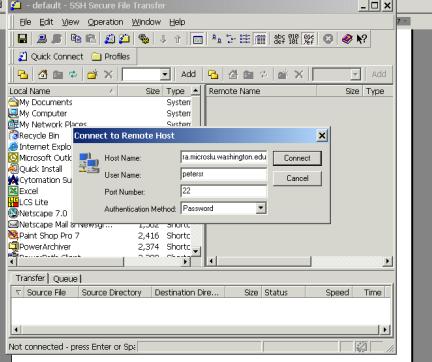The width and height of the screenshot is (432, 362).
Task: Open the local path combo box dropdown
Action: point(165,74)
